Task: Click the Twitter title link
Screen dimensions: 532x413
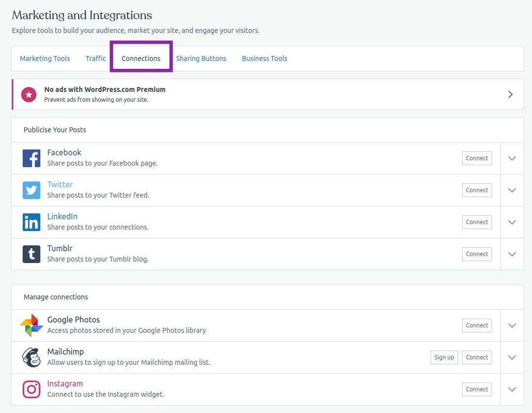Action: coord(60,184)
